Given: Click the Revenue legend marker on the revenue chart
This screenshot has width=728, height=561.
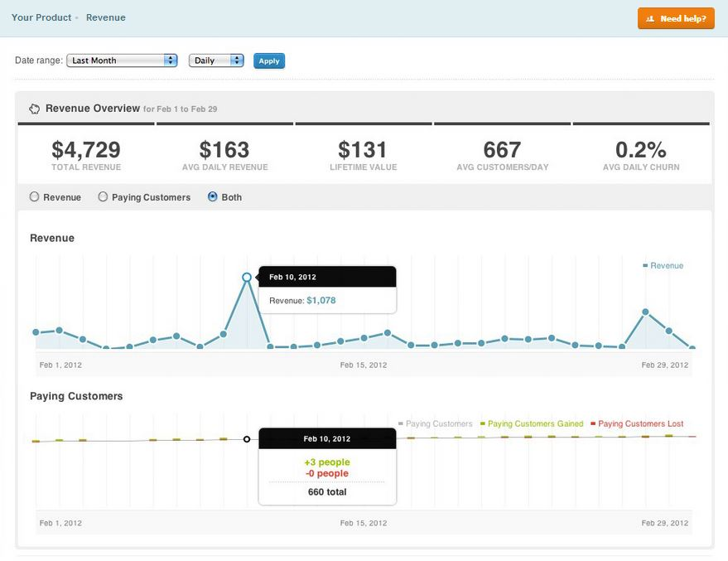Looking at the screenshot, I should pos(645,265).
